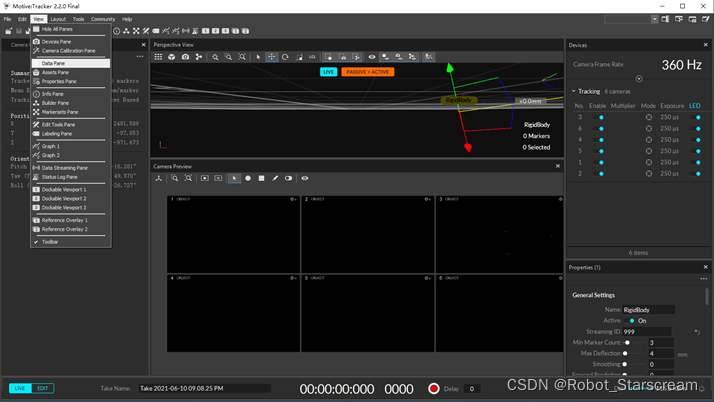Open the layout dropdown at top right

[654, 19]
